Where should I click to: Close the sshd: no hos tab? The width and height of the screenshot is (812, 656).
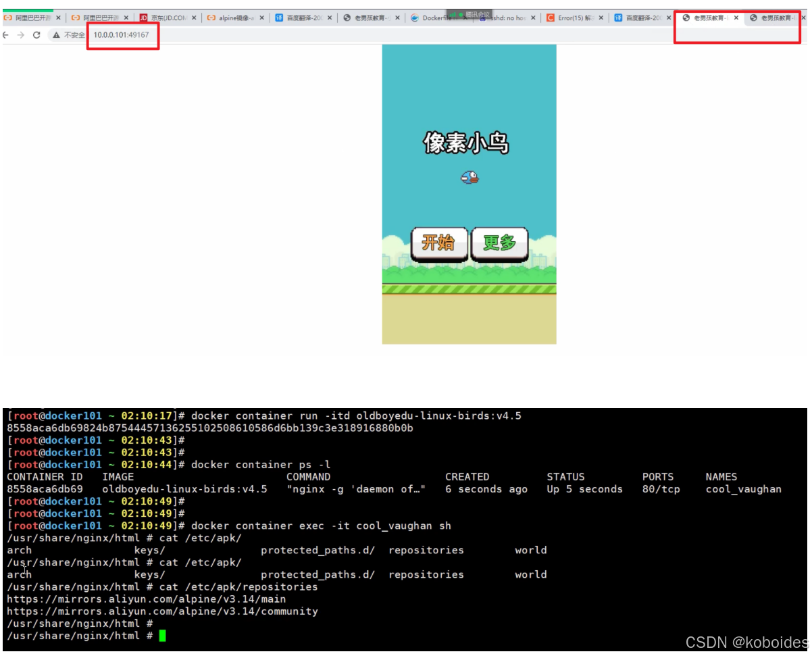533,18
